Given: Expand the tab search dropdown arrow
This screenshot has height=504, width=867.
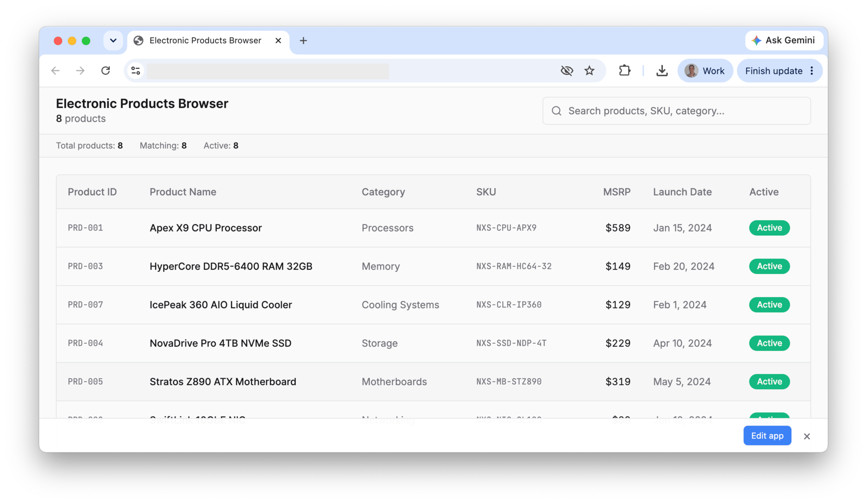Looking at the screenshot, I should point(113,40).
